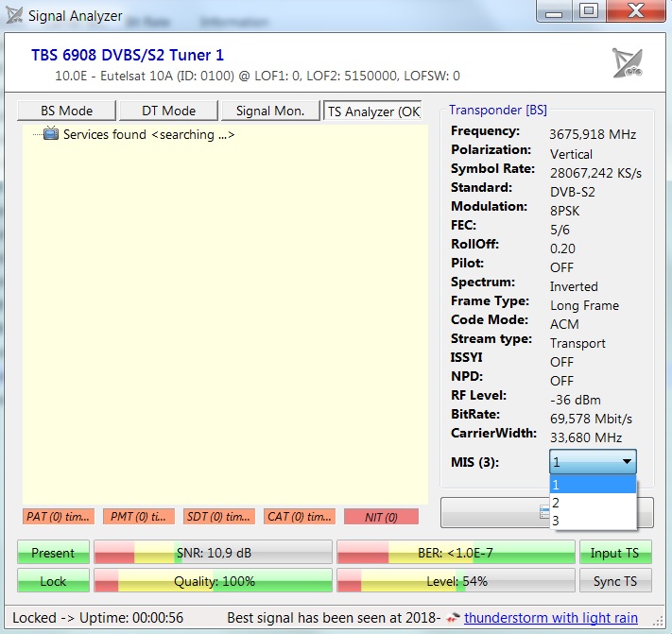The image size is (672, 634).
Task: Select the TS Analyzer (OK) tab
Action: point(372,111)
